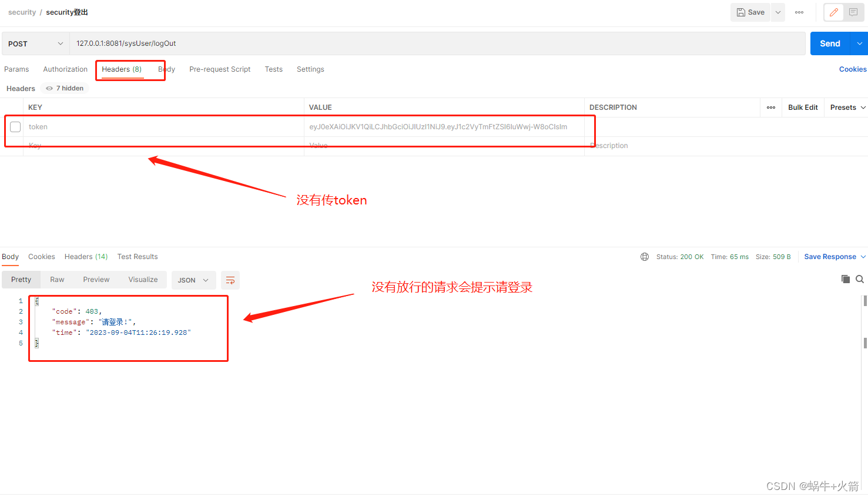868x497 pixels.
Task: Open the response Headers (14) tab
Action: [86, 257]
